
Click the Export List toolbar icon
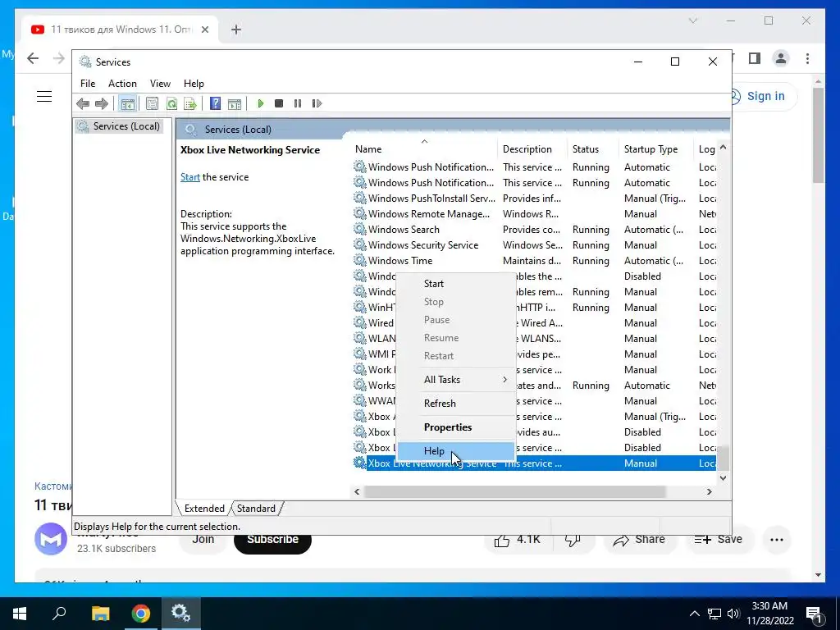pyautogui.click(x=190, y=103)
